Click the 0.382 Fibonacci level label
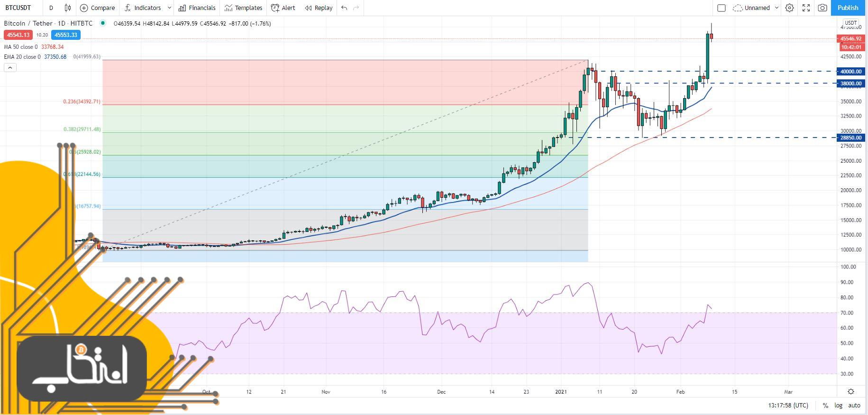Viewport: 868px width, 415px height. point(82,129)
